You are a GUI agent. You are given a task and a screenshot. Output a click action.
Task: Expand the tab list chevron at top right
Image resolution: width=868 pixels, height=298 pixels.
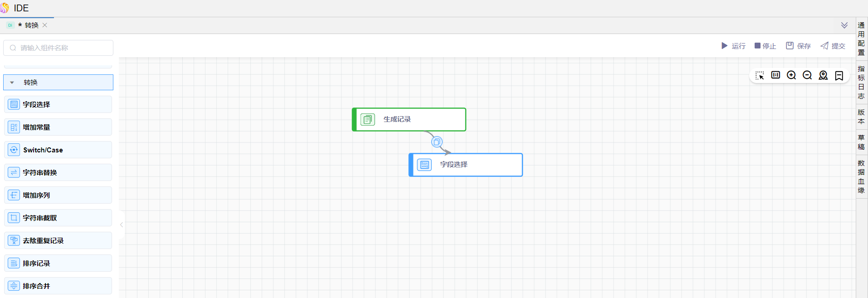[844, 25]
